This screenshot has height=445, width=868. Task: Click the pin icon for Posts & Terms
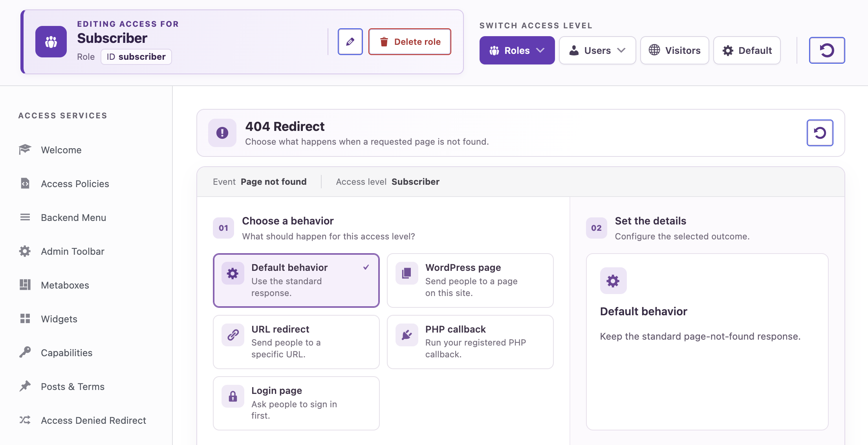click(x=25, y=386)
